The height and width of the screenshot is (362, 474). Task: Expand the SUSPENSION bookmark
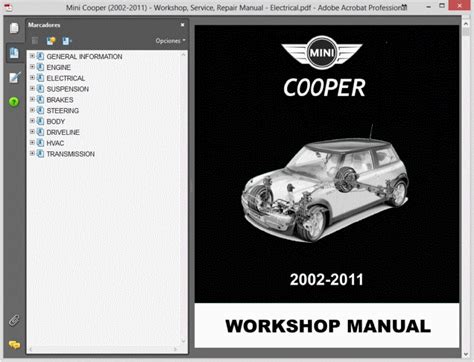tap(32, 88)
